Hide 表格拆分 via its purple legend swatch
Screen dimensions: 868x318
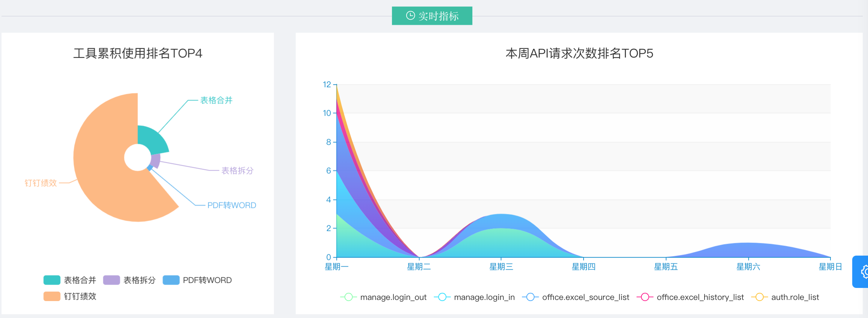[111, 280]
